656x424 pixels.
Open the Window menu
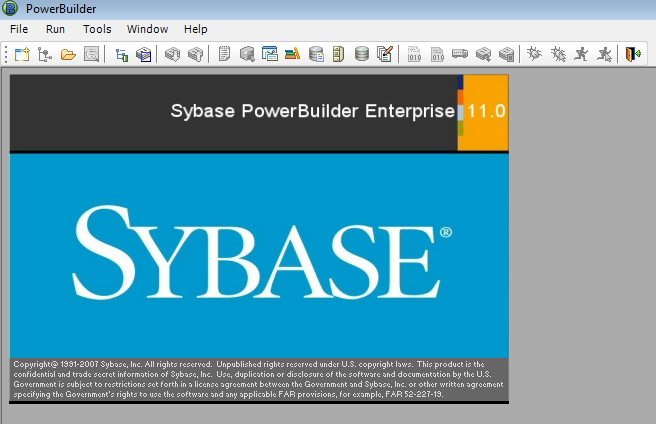[x=148, y=29]
